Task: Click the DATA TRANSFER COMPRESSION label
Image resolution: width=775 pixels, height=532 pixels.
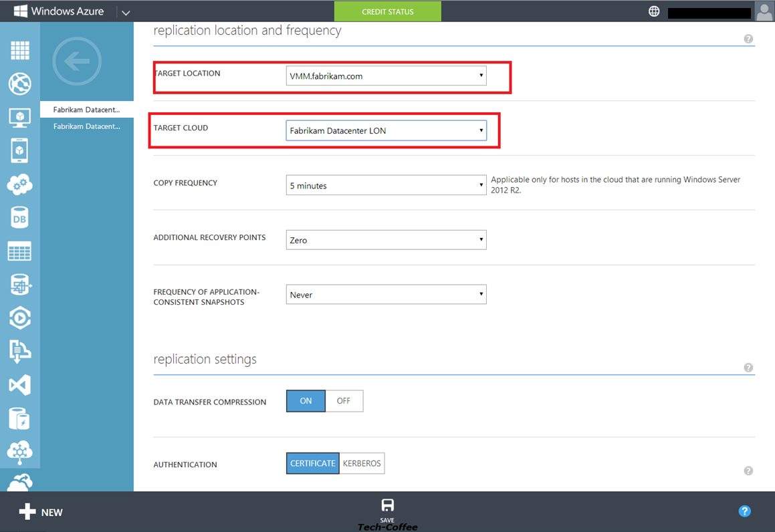Action: 209,402
